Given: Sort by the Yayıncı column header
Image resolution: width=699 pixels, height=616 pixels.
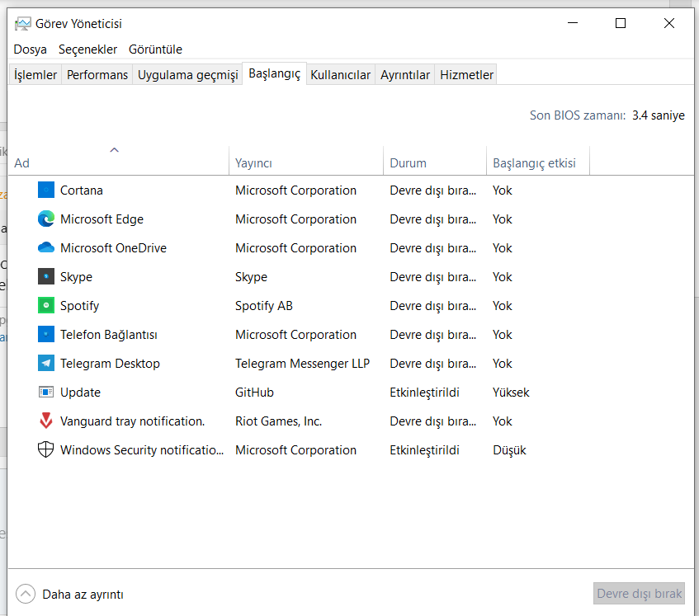Looking at the screenshot, I should point(306,161).
